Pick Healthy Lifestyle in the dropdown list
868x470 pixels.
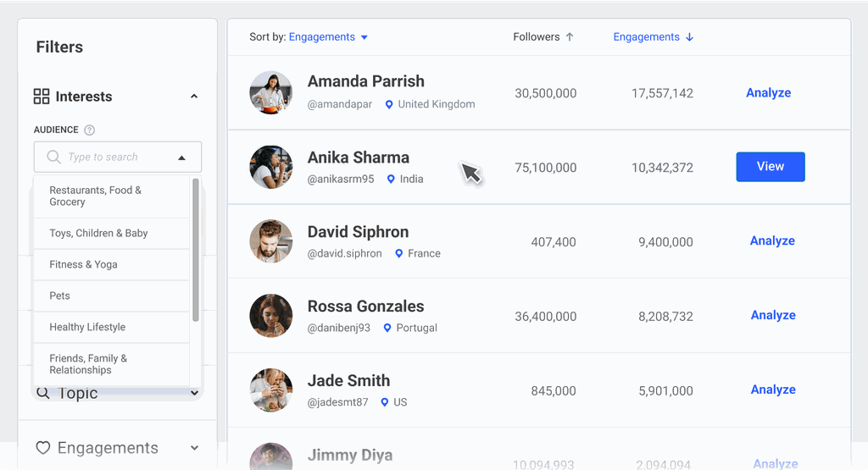coord(87,327)
